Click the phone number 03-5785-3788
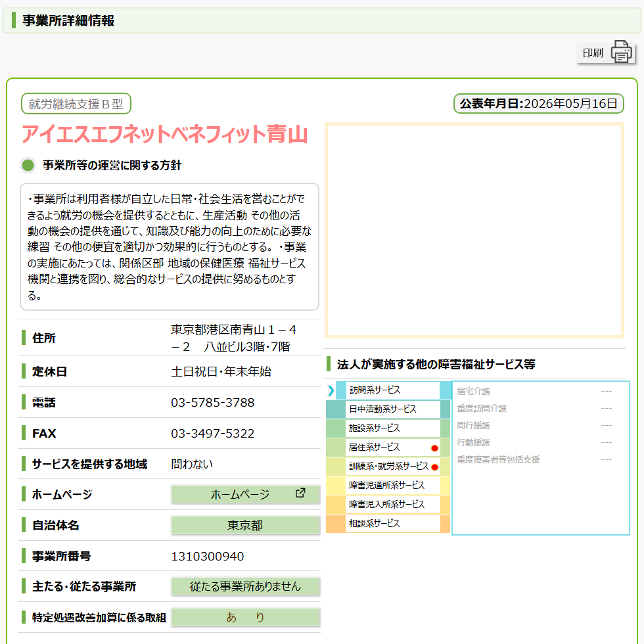This screenshot has width=644, height=644. pos(213,402)
